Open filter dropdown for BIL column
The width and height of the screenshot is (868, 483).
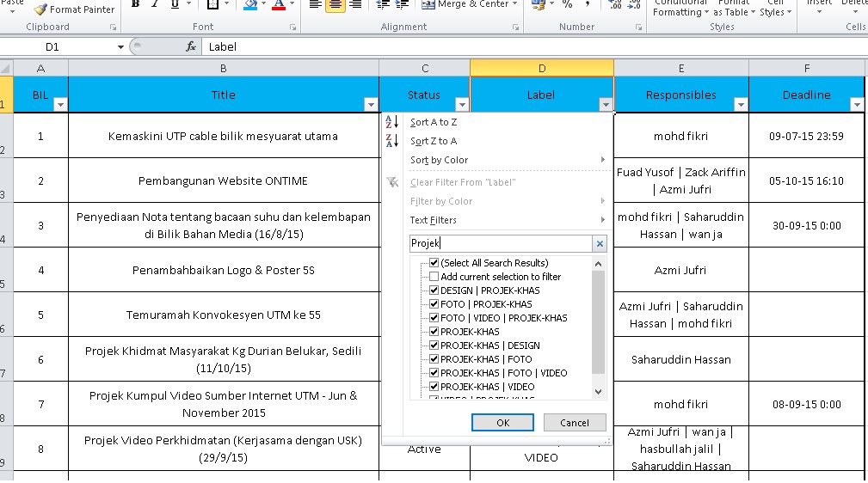(60, 105)
